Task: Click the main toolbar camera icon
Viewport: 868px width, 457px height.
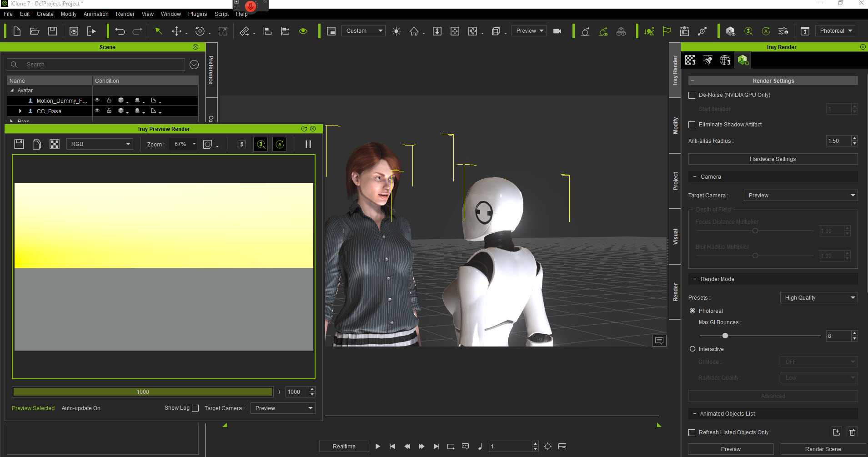Action: 557,31
